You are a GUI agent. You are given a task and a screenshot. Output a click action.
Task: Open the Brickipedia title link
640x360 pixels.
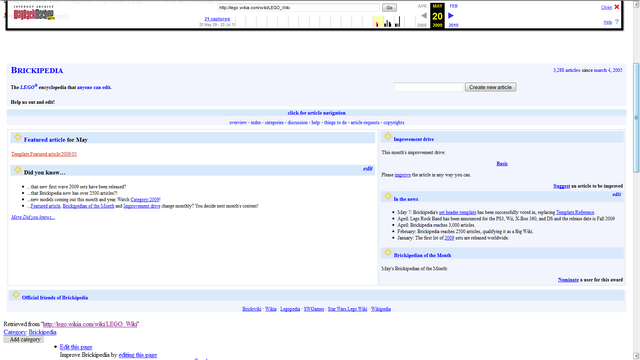point(37,70)
